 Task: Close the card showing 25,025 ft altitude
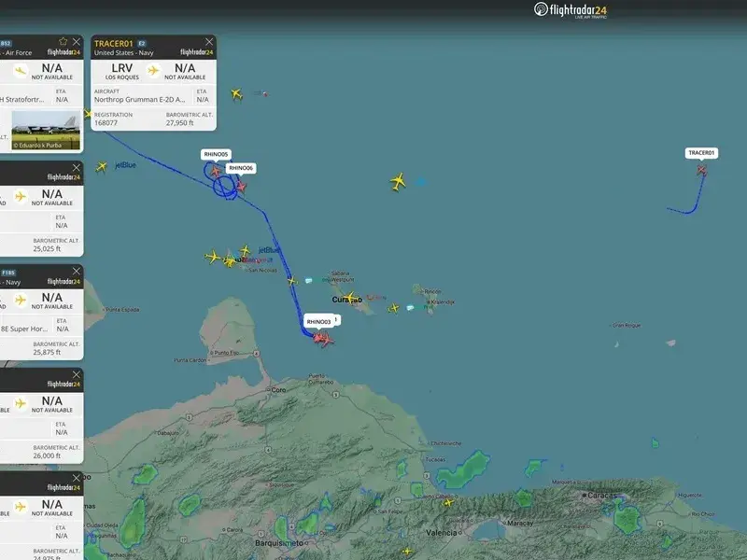pyautogui.click(x=77, y=168)
